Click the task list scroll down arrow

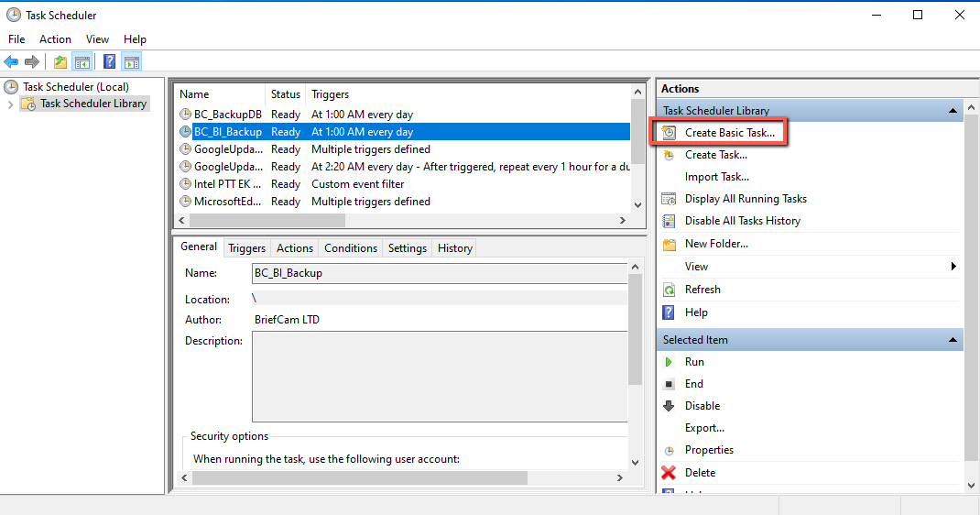(637, 205)
